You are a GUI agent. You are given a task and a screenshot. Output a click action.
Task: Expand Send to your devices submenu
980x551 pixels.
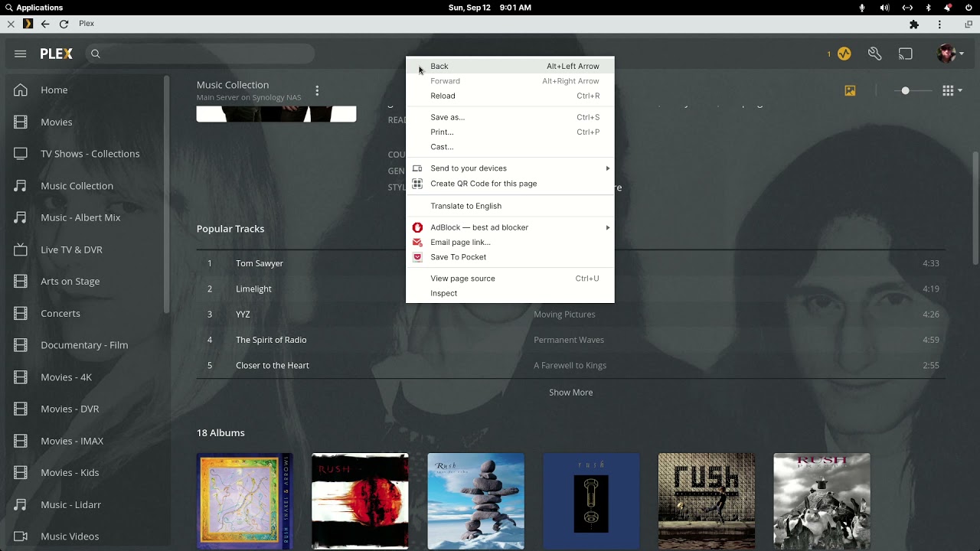tap(510, 168)
